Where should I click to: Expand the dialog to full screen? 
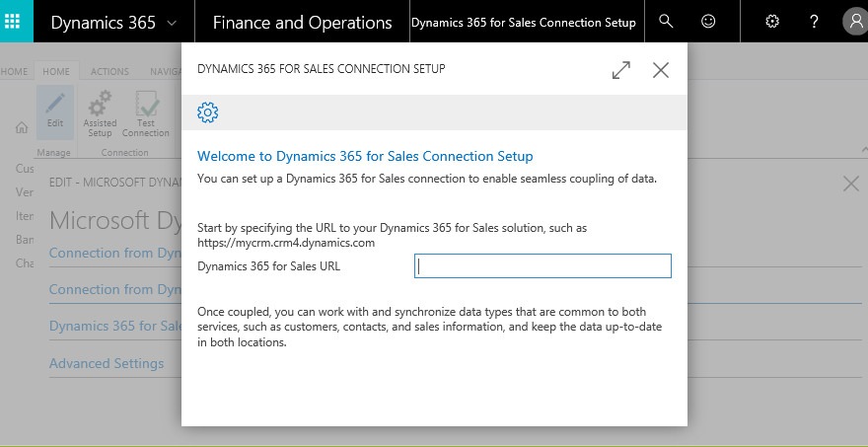coord(621,70)
